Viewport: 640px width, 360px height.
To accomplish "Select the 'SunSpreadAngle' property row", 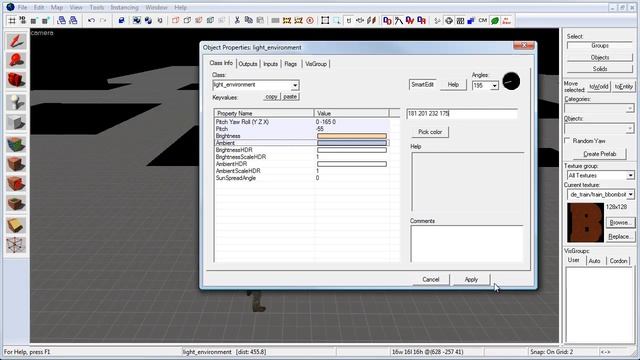I will coord(302,178).
